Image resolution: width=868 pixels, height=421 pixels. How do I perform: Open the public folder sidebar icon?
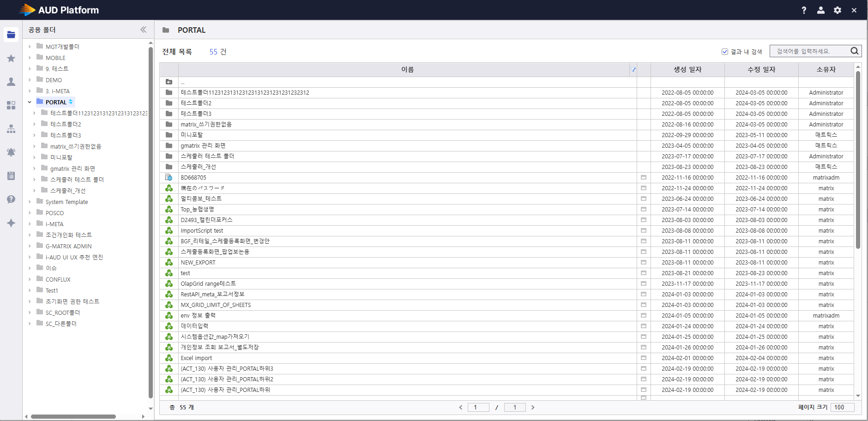click(x=11, y=35)
